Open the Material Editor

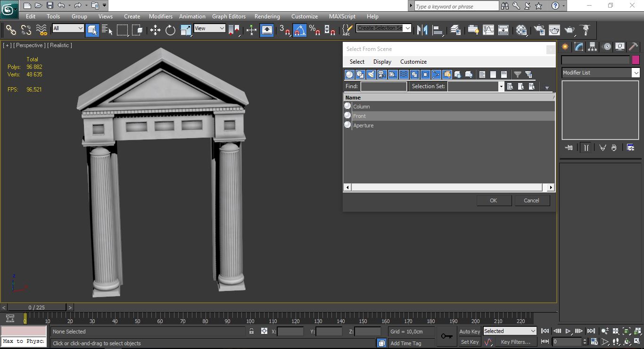[x=521, y=30]
